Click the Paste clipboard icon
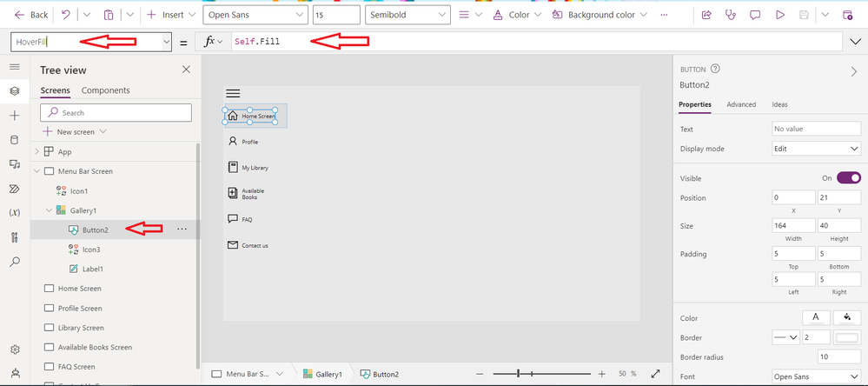Screen dimensions: 868x386 tap(109, 15)
